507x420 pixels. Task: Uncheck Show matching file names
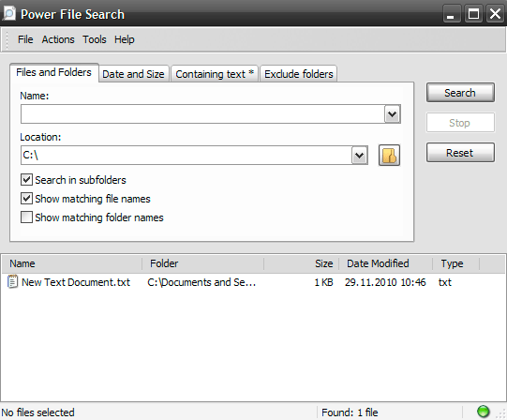tap(26, 199)
